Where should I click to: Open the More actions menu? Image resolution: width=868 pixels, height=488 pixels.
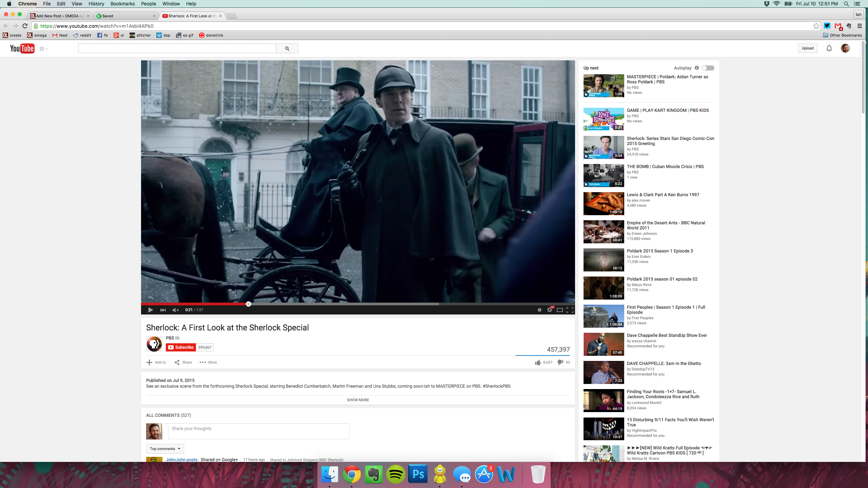click(209, 362)
